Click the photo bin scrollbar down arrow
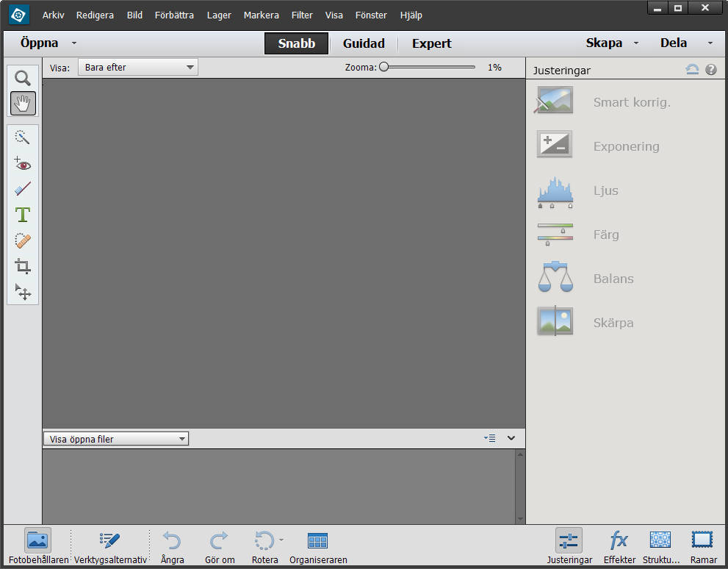This screenshot has width=728, height=569. (520, 519)
